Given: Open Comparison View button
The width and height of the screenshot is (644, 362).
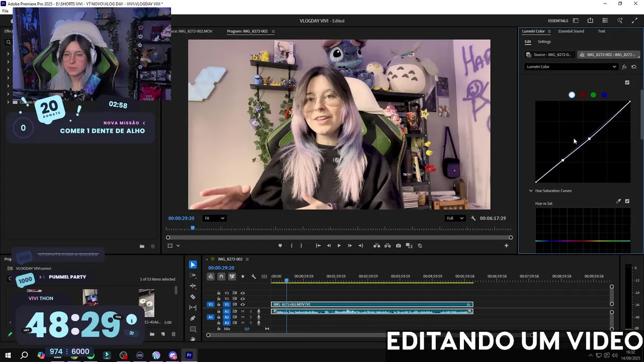Looking at the screenshot, I should tap(409, 246).
